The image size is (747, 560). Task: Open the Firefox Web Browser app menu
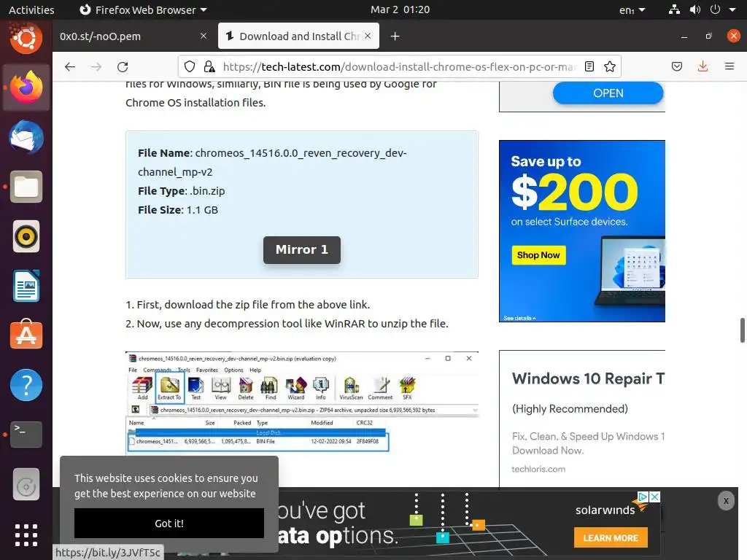point(143,9)
